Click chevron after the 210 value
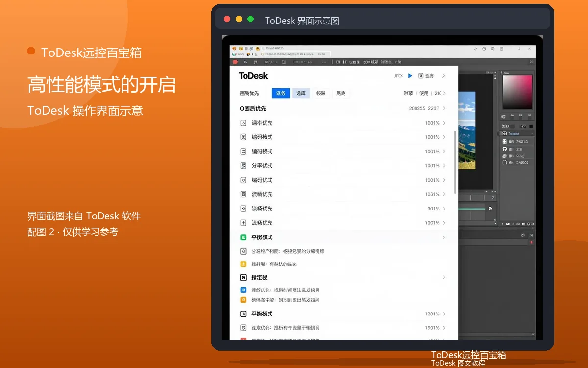The height and width of the screenshot is (368, 588). tap(444, 93)
